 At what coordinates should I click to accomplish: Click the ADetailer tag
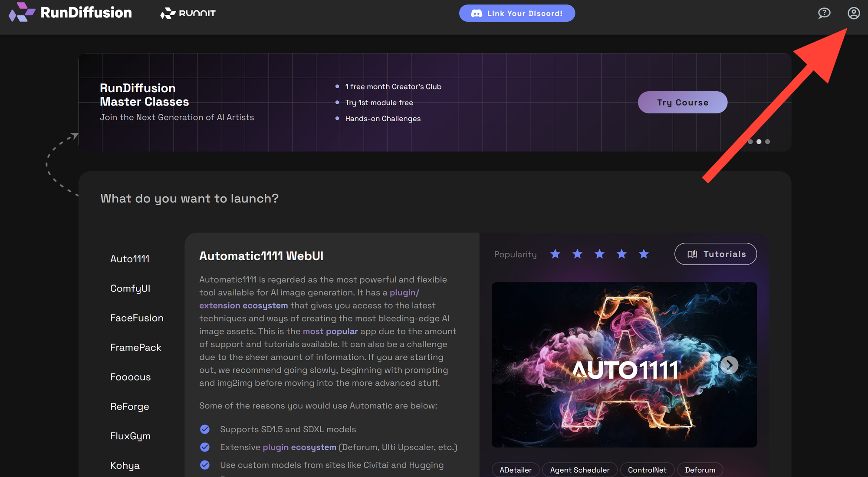[x=516, y=470]
